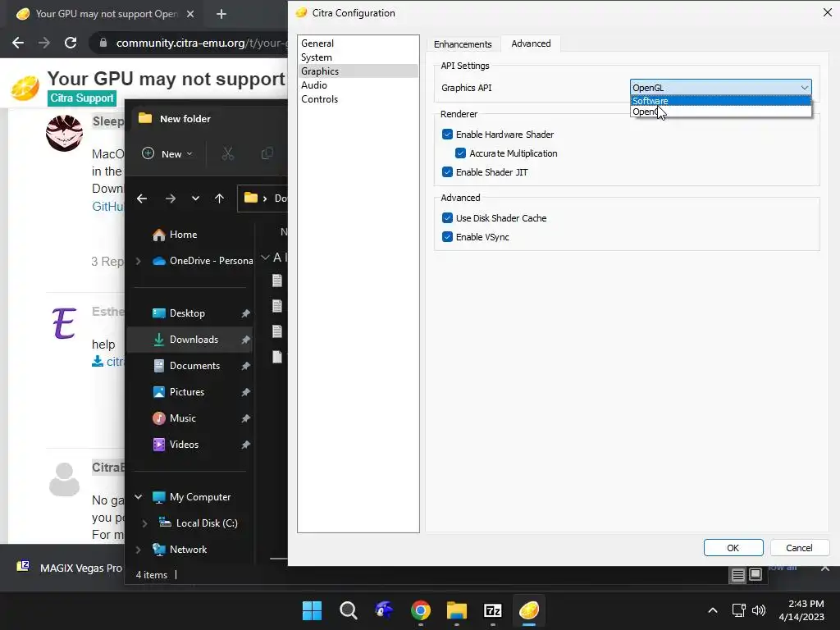This screenshot has height=630, width=840.
Task: Unpin Downloads using its pin icon
Action: pos(245,340)
